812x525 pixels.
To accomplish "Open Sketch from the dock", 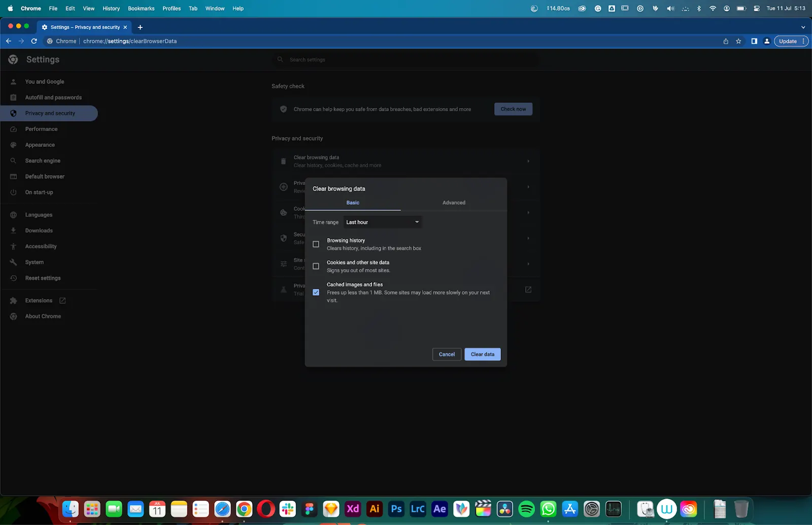I will pos(331,509).
